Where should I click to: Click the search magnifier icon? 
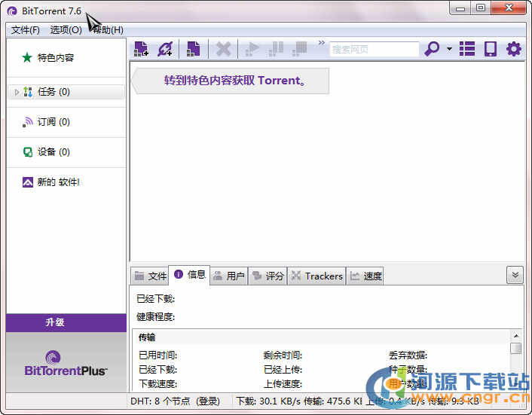tap(432, 49)
